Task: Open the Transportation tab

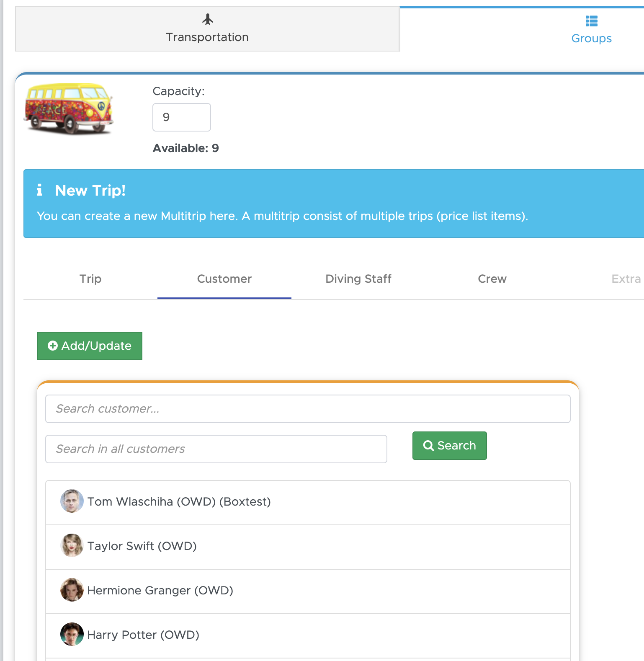Action: click(207, 29)
